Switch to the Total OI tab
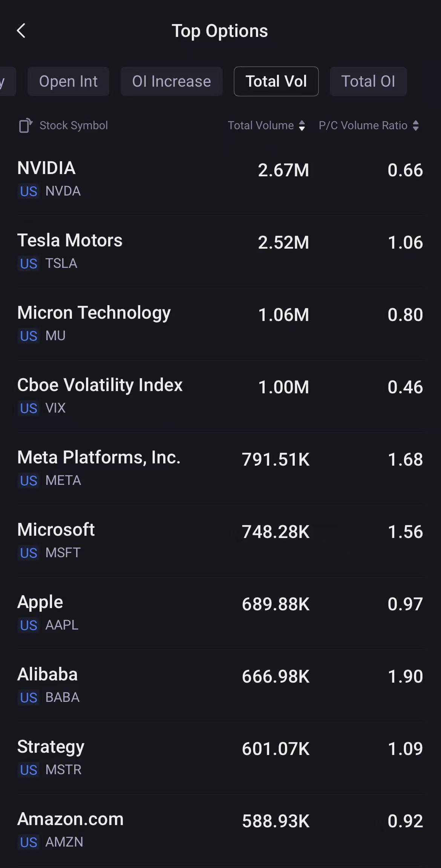Image resolution: width=441 pixels, height=868 pixels. (x=368, y=81)
